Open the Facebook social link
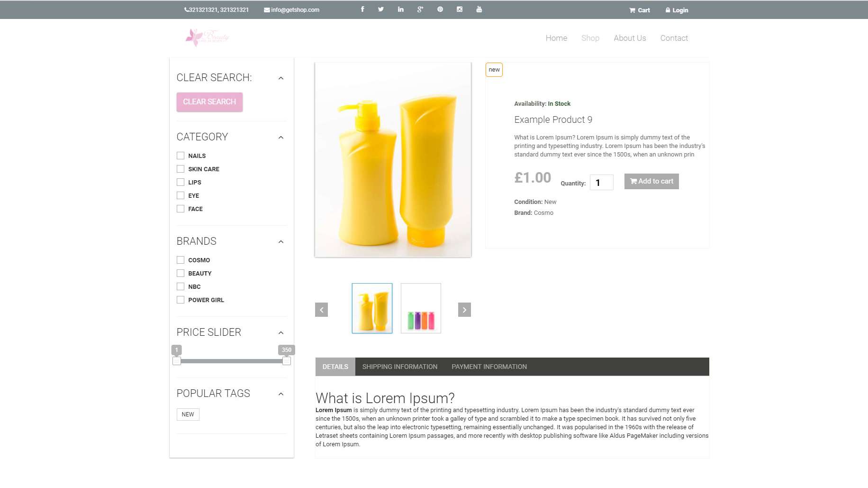The width and height of the screenshot is (868, 488). pyautogui.click(x=362, y=9)
